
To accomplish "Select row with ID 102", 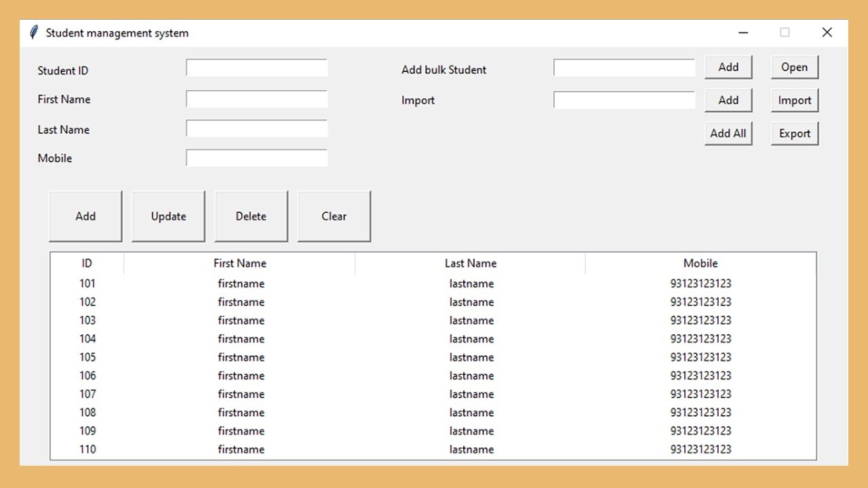I will coord(433,302).
